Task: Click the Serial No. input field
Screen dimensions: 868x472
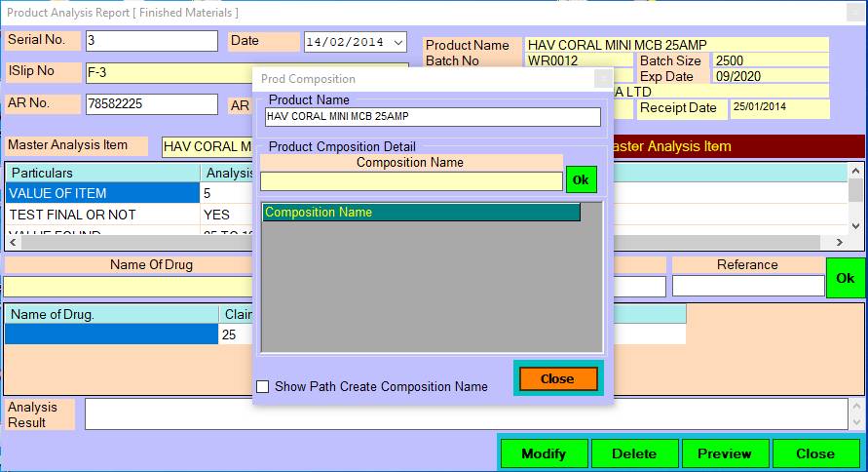Action: [x=151, y=41]
